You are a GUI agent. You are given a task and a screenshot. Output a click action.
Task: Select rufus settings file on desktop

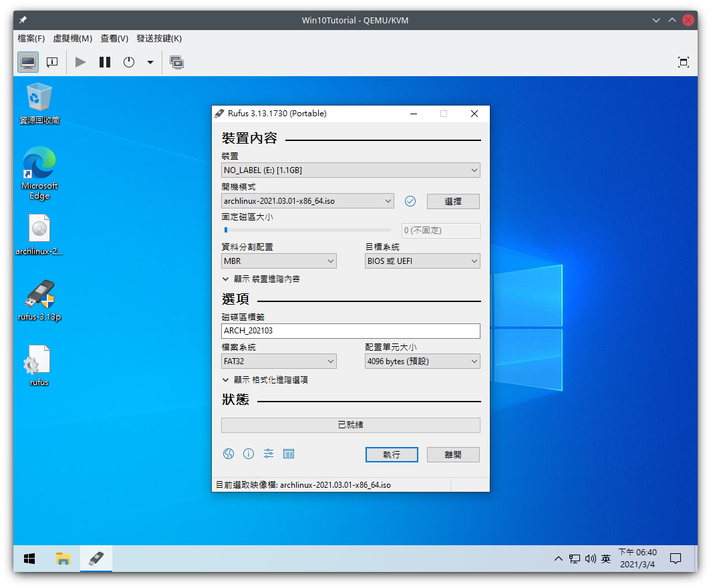tap(39, 365)
